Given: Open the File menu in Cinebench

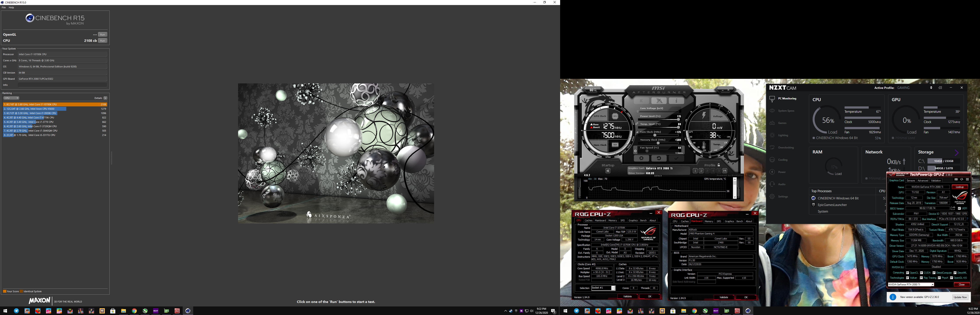Looking at the screenshot, I should pyautogui.click(x=4, y=8).
